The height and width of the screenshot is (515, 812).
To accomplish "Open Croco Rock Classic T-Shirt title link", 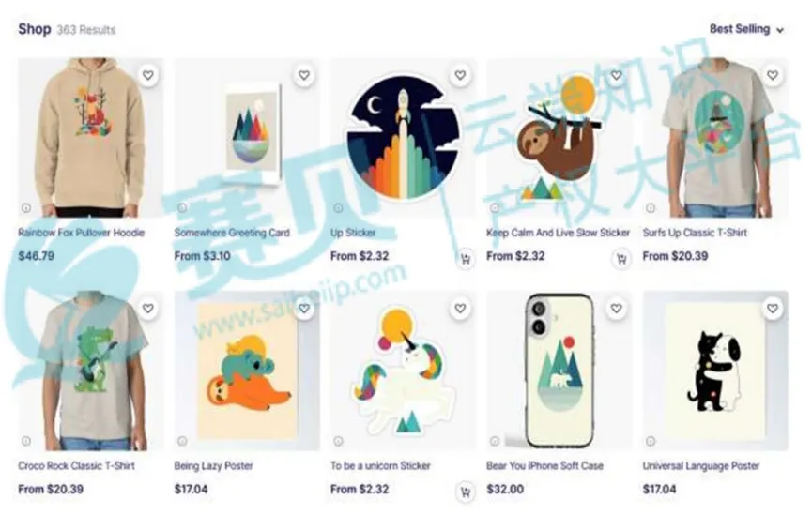I will 77,466.
